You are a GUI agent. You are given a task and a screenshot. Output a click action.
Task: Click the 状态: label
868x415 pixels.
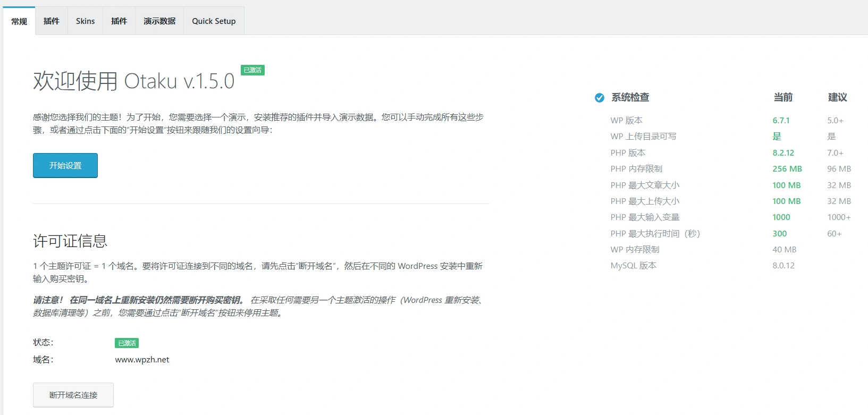click(43, 343)
